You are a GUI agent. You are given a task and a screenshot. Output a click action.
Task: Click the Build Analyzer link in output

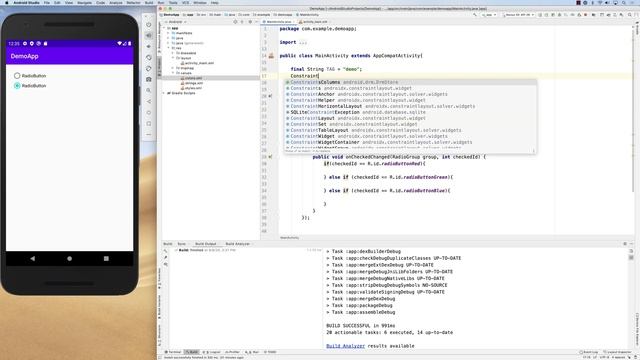click(345, 346)
